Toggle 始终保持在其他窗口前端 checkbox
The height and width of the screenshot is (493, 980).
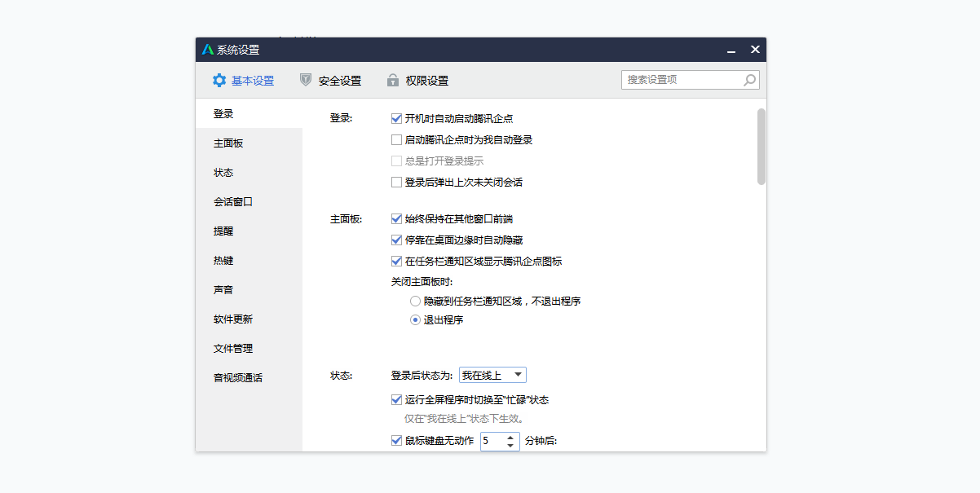pos(397,218)
